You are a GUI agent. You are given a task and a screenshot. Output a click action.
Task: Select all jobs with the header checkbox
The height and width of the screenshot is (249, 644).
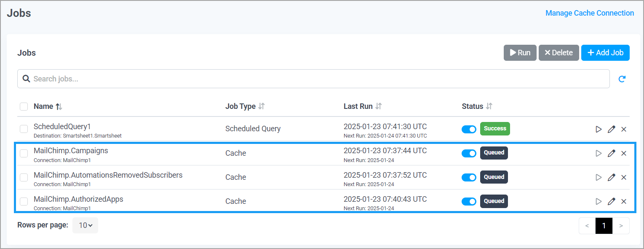pyautogui.click(x=24, y=106)
